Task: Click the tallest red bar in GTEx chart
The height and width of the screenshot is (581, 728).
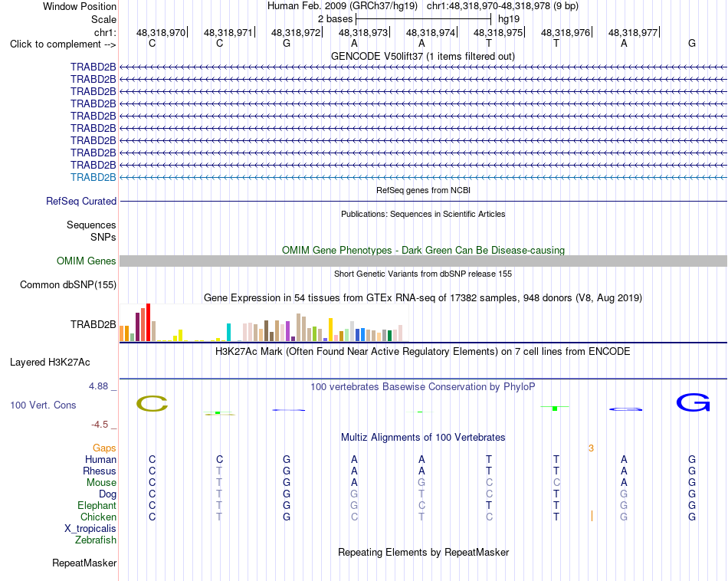Action: (149, 323)
